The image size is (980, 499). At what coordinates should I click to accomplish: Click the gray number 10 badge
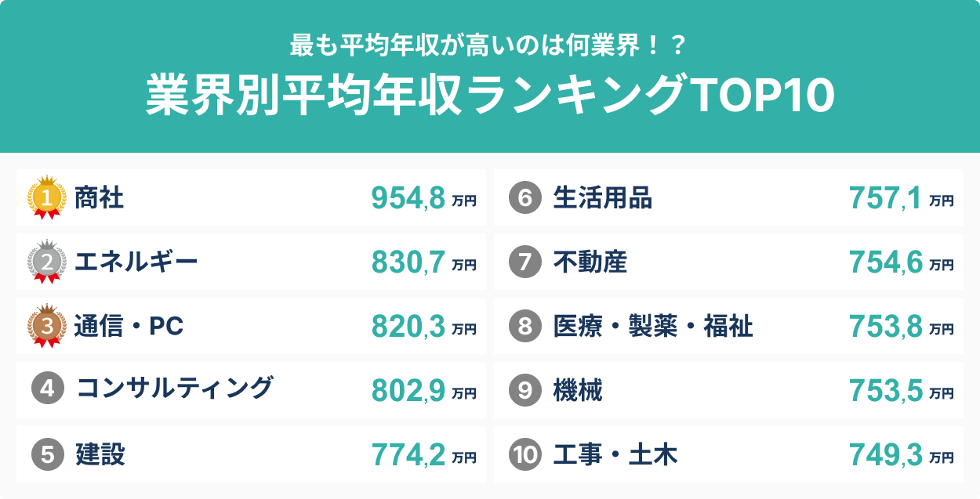(525, 455)
